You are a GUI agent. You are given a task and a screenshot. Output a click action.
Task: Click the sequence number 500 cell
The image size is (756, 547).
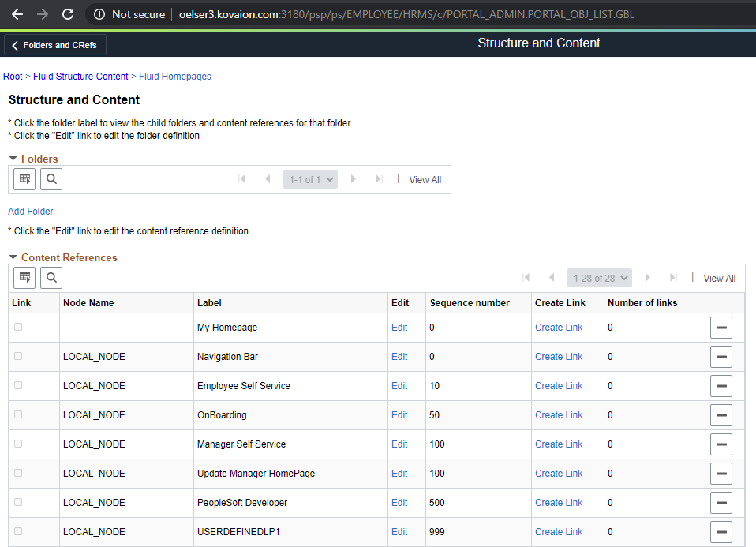click(437, 502)
